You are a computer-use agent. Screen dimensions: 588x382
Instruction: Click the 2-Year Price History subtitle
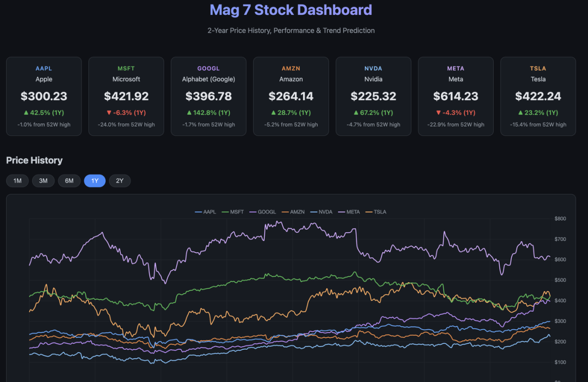[x=291, y=31]
